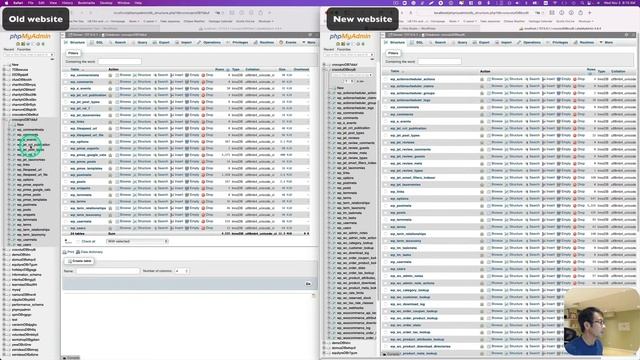Expand mysql database tree node
This screenshot has width=640, height=360.
click(4, 289)
